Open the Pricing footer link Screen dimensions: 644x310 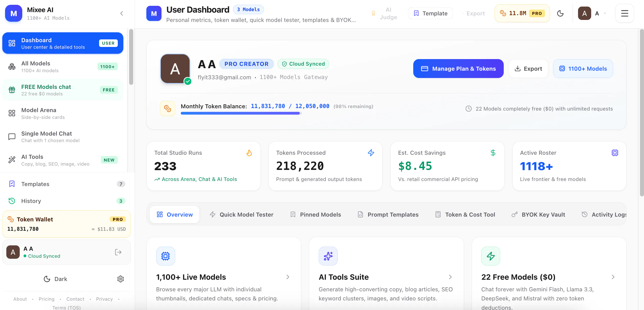pyautogui.click(x=47, y=299)
